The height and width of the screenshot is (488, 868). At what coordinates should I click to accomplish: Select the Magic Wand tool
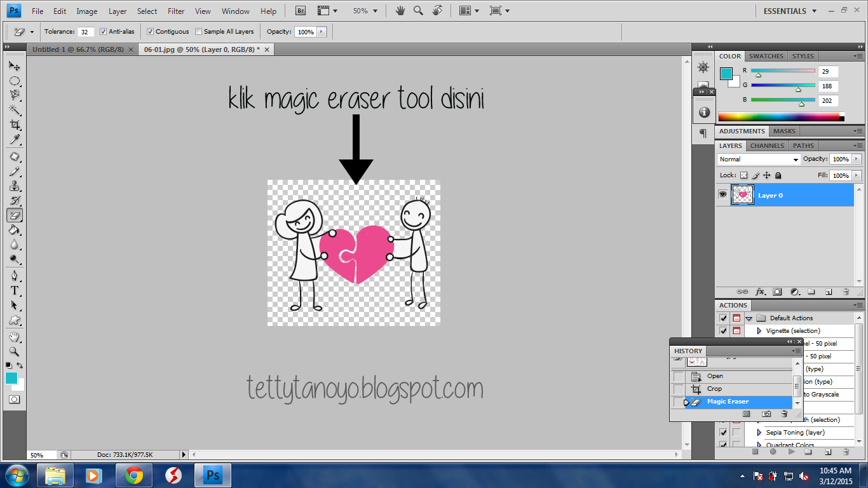15,110
